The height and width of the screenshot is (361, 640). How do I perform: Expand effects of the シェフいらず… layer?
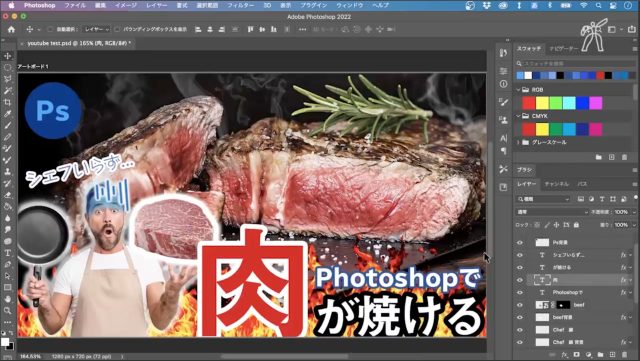pyautogui.click(x=631, y=255)
